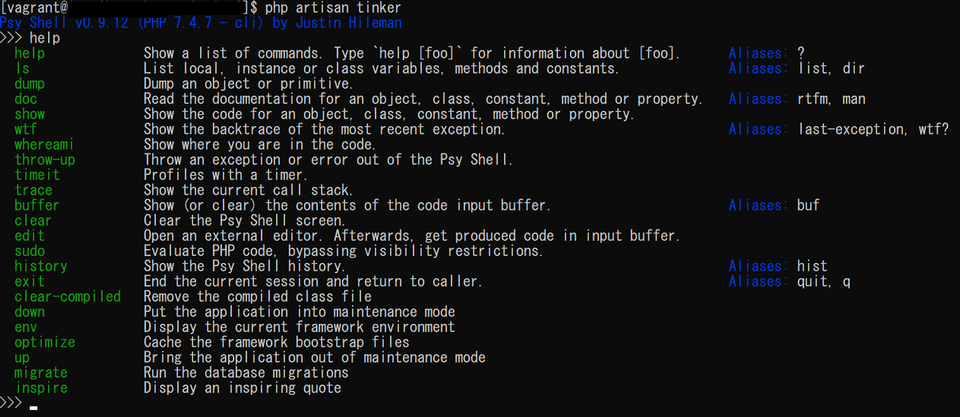Click the 'buffer' command entry
The width and height of the screenshot is (960, 417).
tap(38, 205)
